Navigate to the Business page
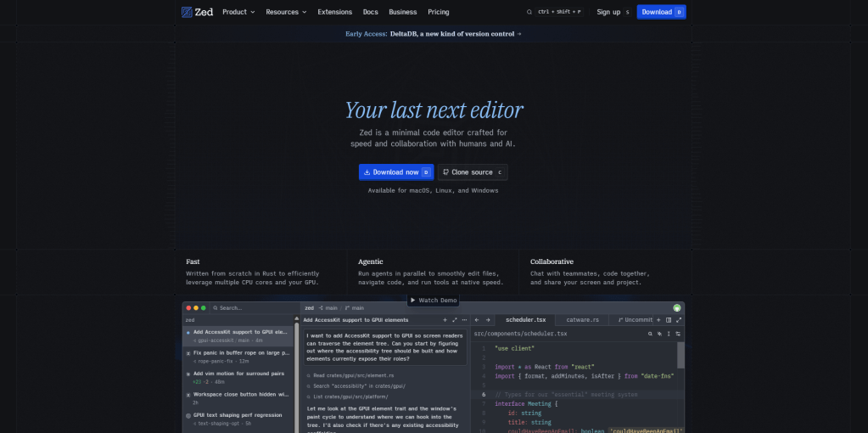Screen dimensions: 868x433 coord(402,12)
